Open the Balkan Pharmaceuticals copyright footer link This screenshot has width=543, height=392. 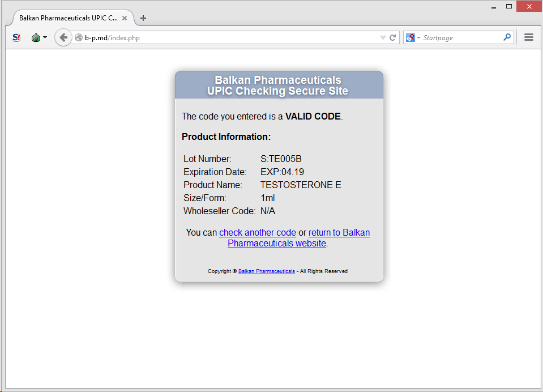[x=267, y=271]
